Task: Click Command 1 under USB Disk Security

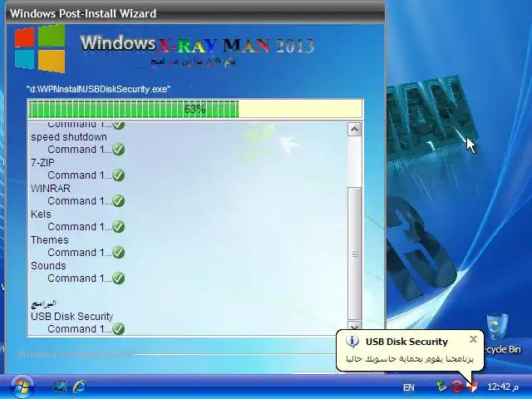Action: (80, 329)
